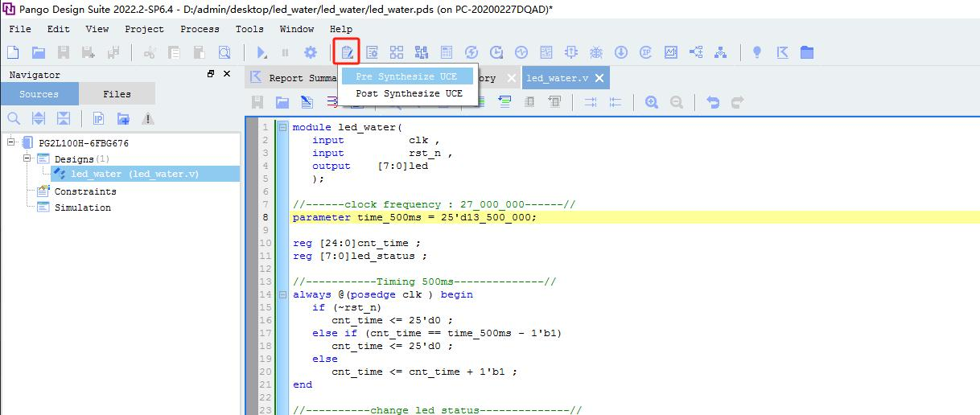Click the chip-shaped toolbar icon
980x415 pixels.
click(571, 52)
